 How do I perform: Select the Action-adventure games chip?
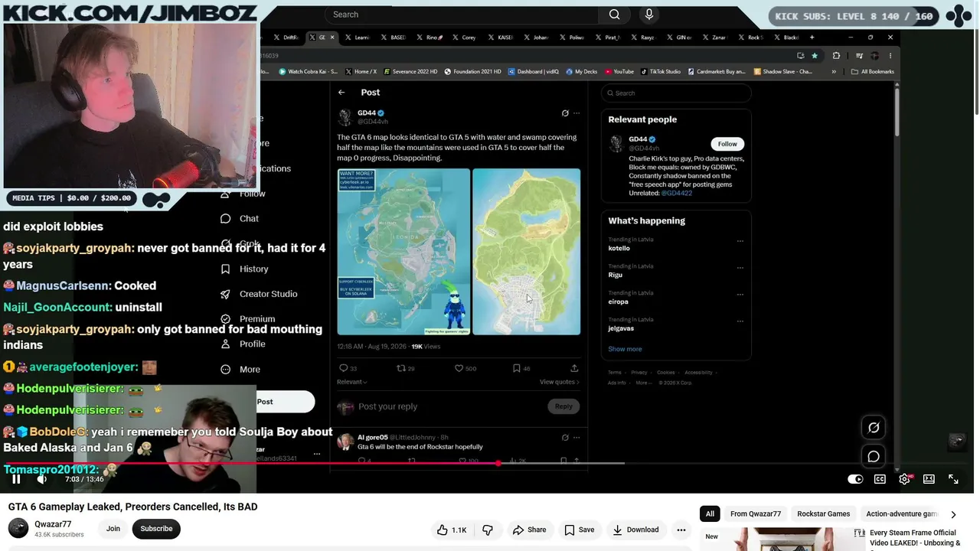pyautogui.click(x=901, y=514)
